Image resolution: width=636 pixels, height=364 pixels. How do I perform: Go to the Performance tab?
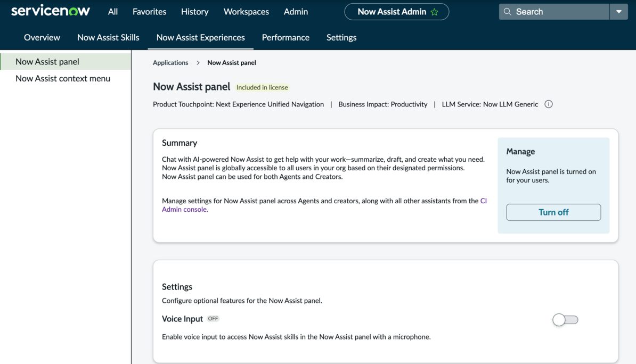coord(286,37)
